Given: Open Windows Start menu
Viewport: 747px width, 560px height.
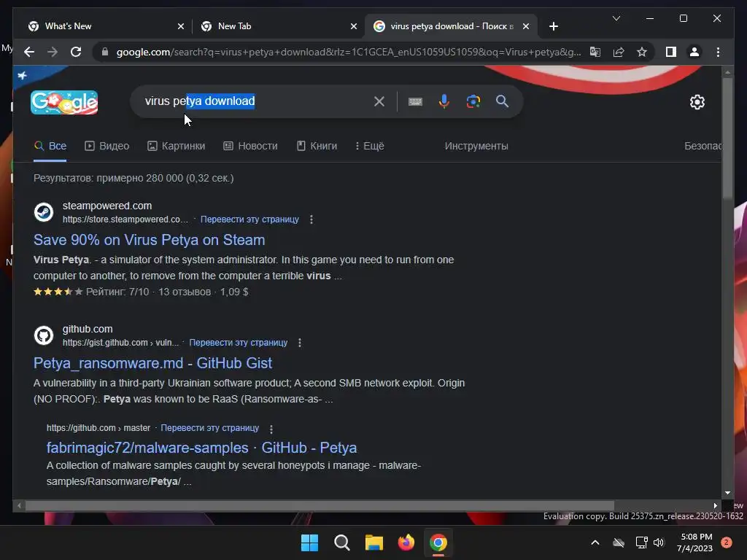Looking at the screenshot, I should click(x=309, y=542).
